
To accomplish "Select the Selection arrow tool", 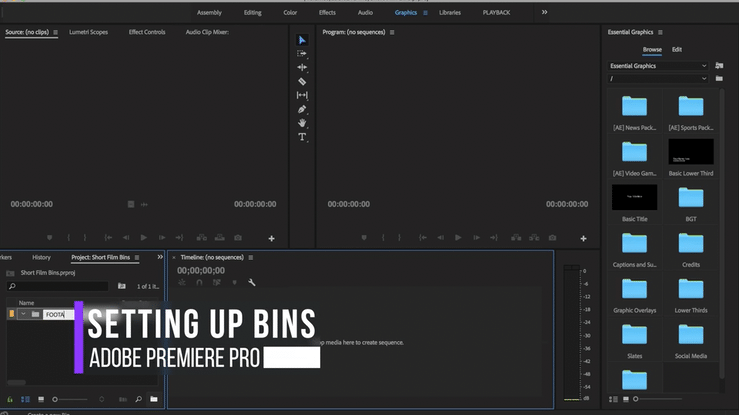I will [x=302, y=40].
